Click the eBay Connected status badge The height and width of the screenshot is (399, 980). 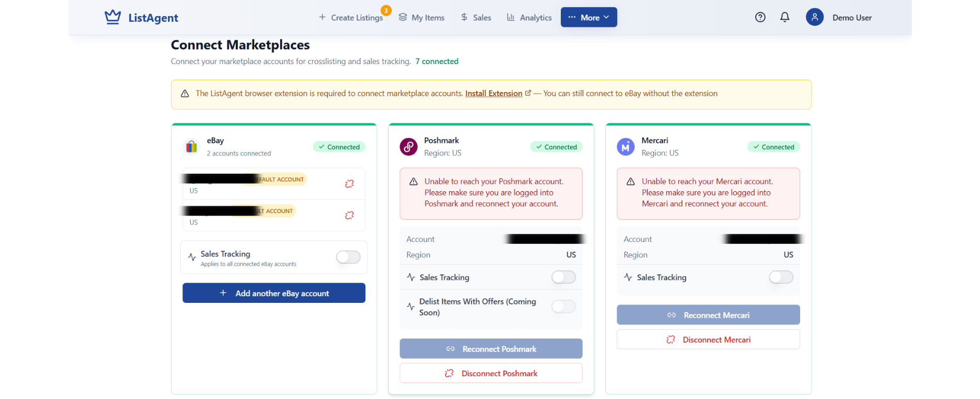(x=339, y=147)
